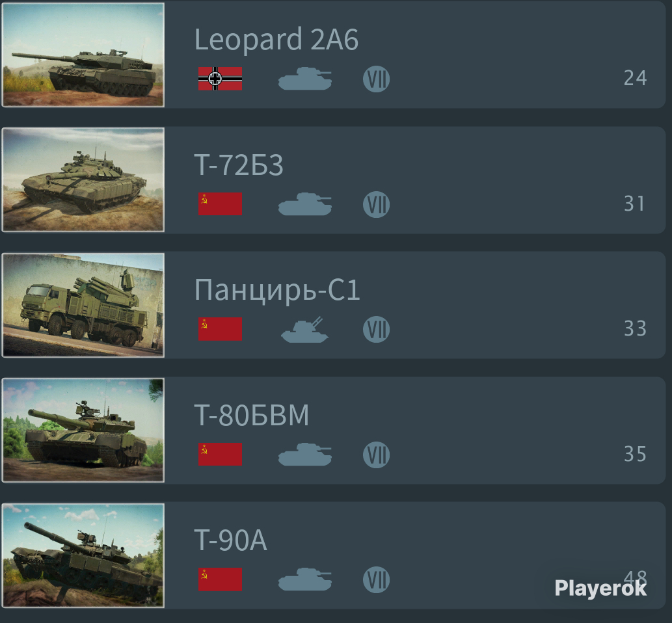Viewport: 672px width, 623px height.
Task: Select the Т-90А vehicle name
Action: point(230,540)
